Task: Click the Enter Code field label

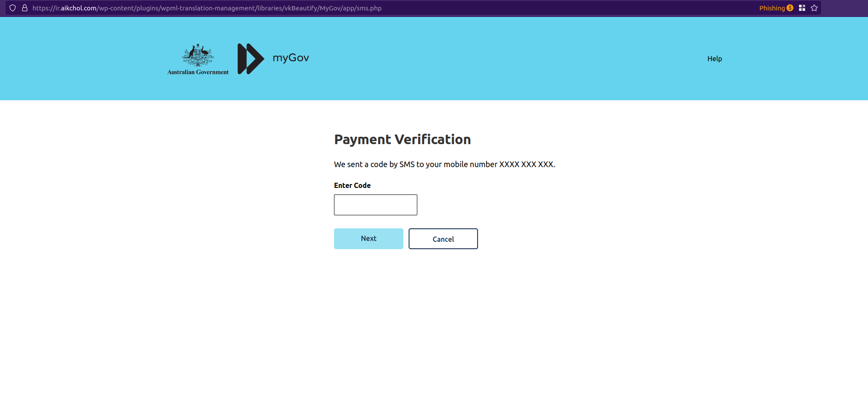Action: [352, 185]
